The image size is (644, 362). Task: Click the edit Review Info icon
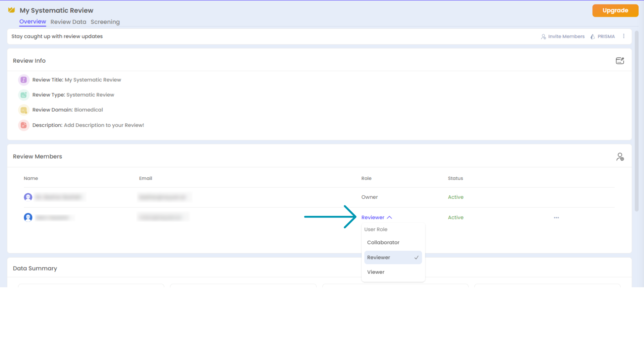(x=620, y=61)
